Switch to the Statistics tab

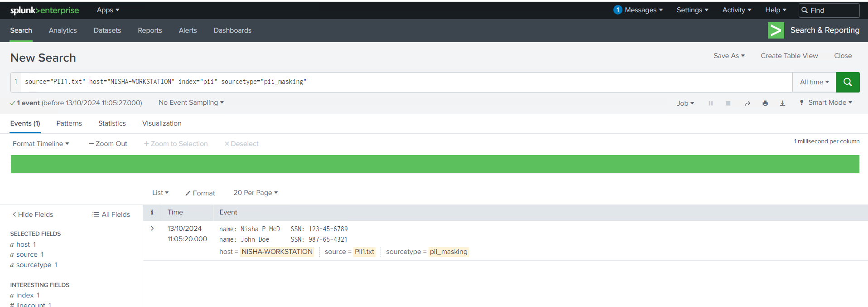tap(112, 123)
